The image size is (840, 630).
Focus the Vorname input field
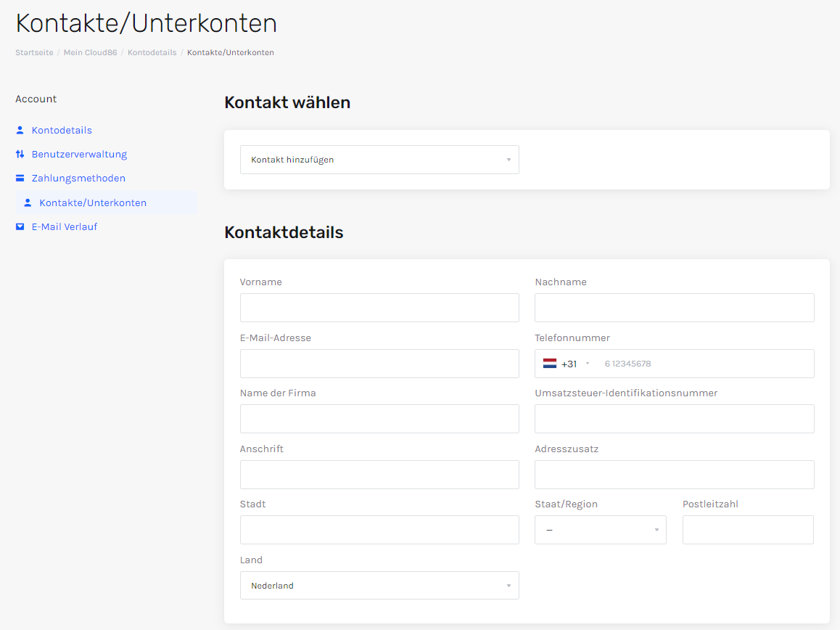tap(379, 308)
